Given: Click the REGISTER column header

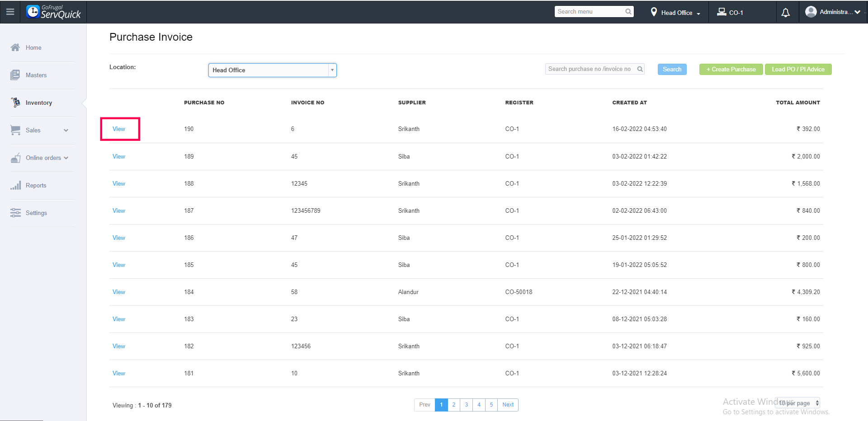Looking at the screenshot, I should [519, 103].
